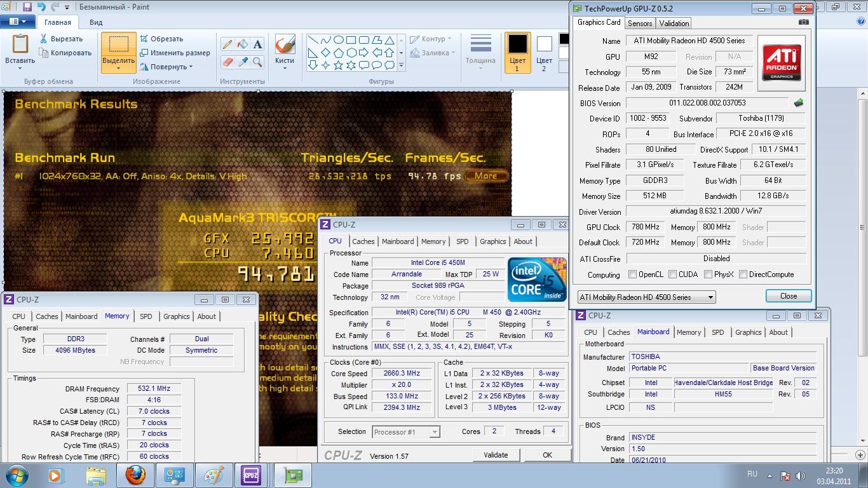The width and height of the screenshot is (868, 488).
Task: Open the Paint file menu button
Action: click(18, 22)
